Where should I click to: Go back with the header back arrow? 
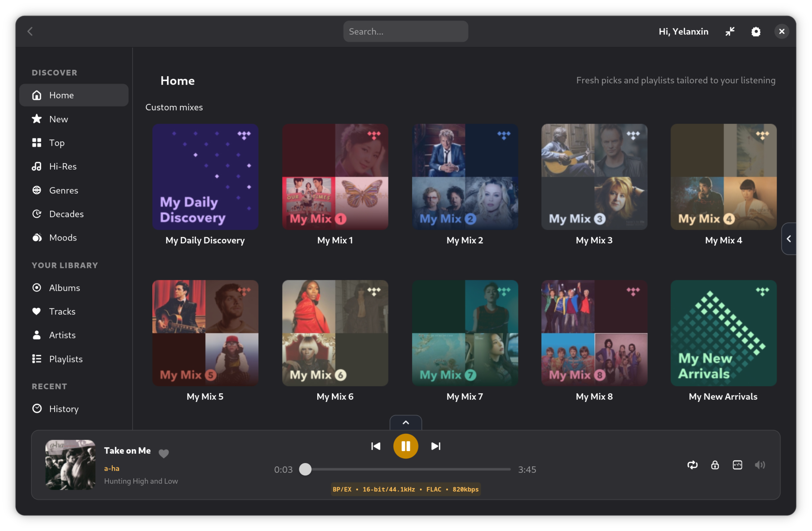pos(30,32)
